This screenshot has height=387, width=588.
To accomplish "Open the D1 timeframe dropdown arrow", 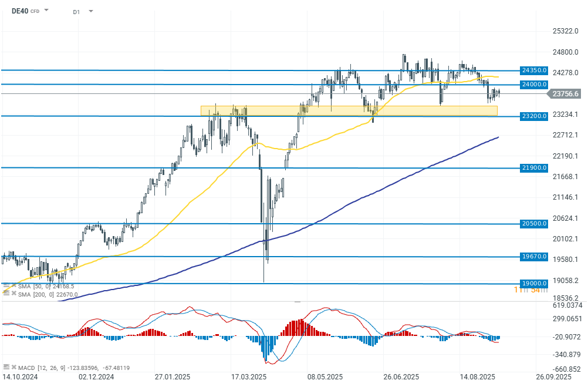I will click(91, 11).
